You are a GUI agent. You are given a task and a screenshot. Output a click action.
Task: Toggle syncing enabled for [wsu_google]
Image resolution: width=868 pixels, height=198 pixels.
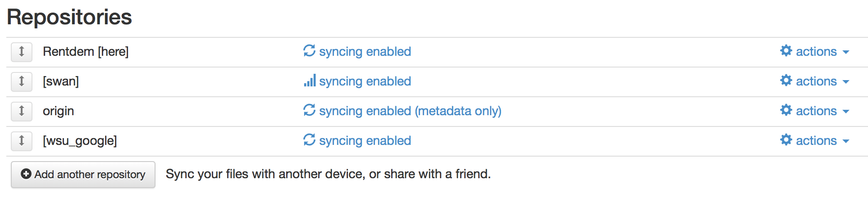[x=365, y=141]
